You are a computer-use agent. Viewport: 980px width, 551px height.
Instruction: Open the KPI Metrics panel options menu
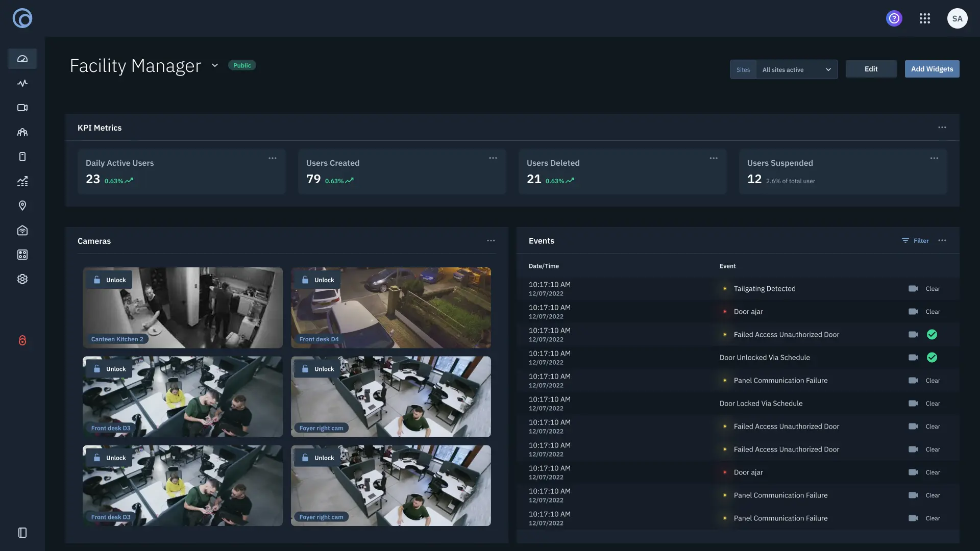942,128
